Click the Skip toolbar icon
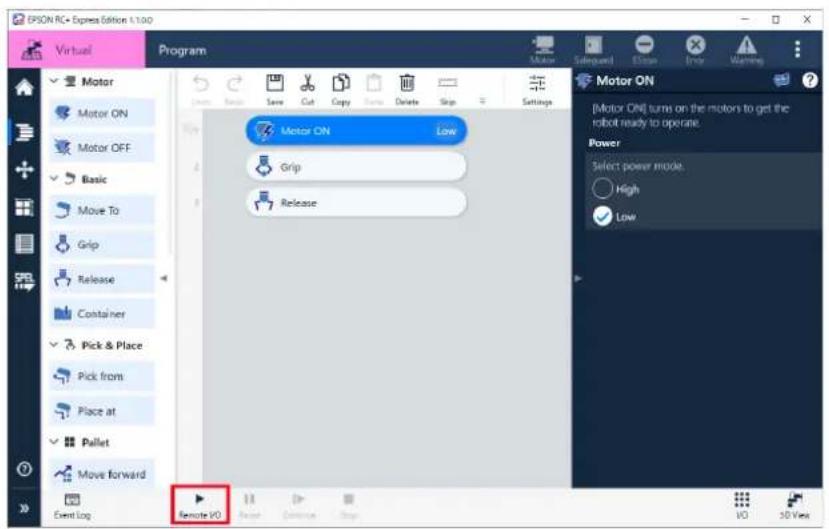The width and height of the screenshot is (829, 529). pos(448,89)
